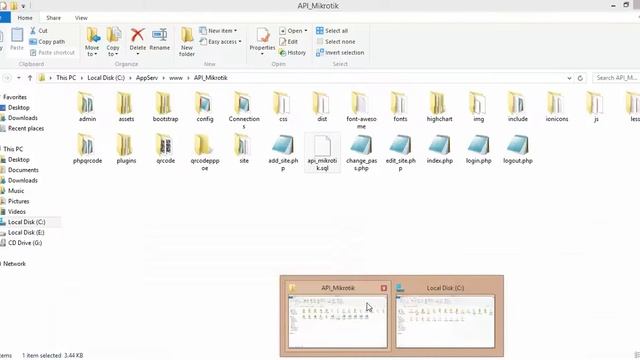Expand the Open button dropdown

click(x=306, y=31)
